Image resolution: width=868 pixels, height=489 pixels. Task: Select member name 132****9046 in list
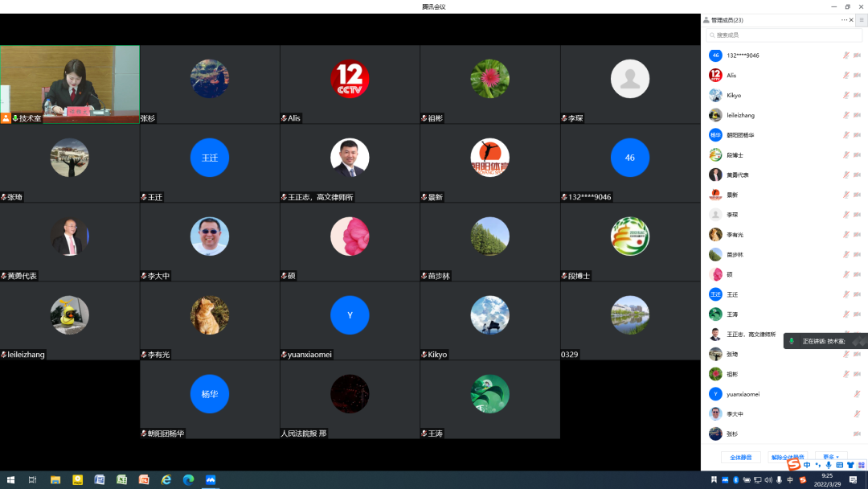pyautogui.click(x=743, y=55)
